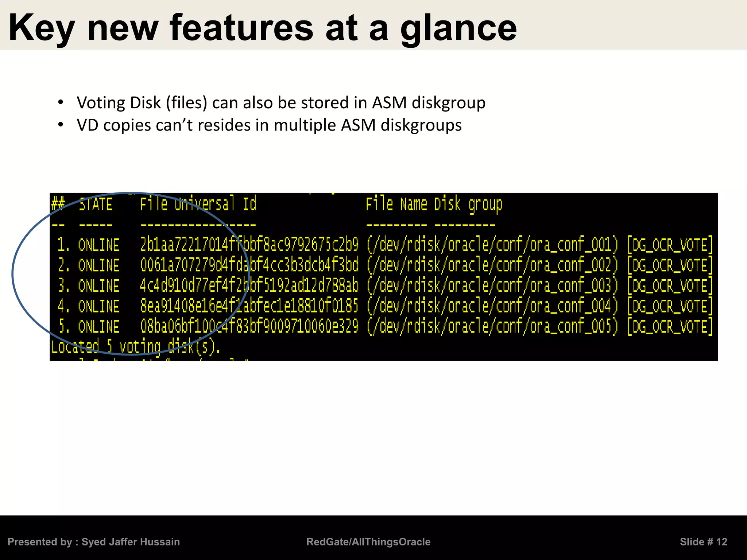Click [DG_OCR_VOTE] in the ora_conf_005 row
747x560 pixels.
(x=670, y=327)
